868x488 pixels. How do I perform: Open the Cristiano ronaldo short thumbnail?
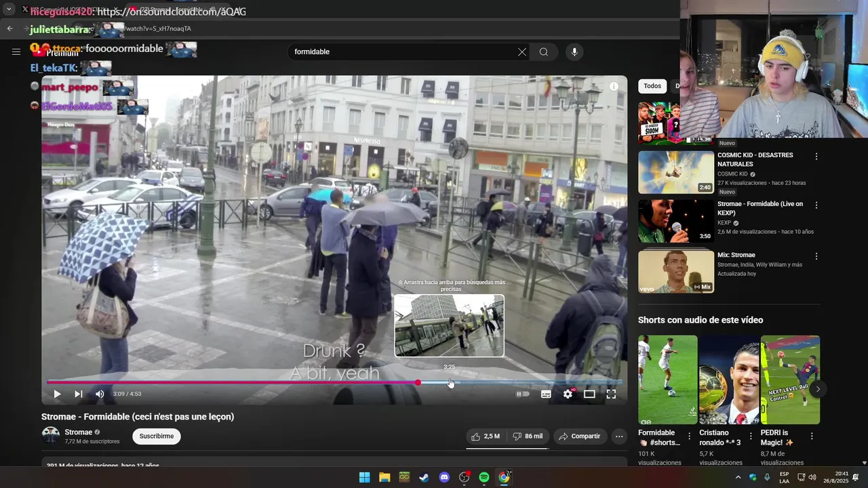point(729,380)
